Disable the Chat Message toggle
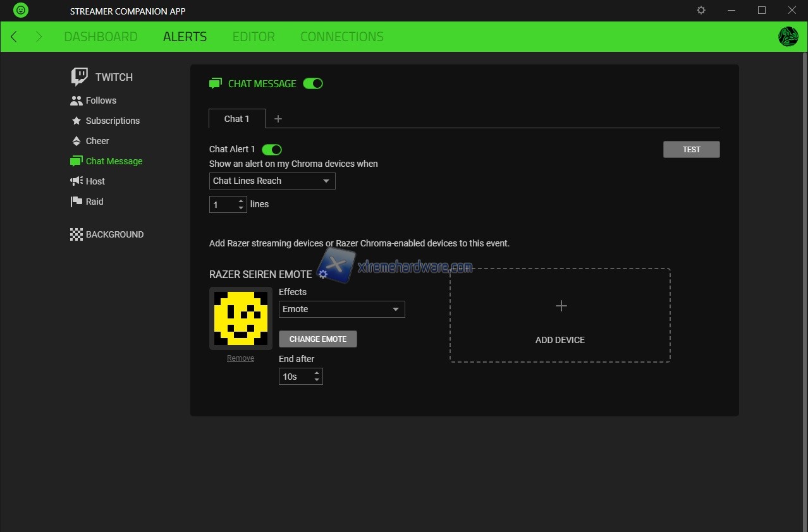This screenshot has height=532, width=808. (313, 83)
